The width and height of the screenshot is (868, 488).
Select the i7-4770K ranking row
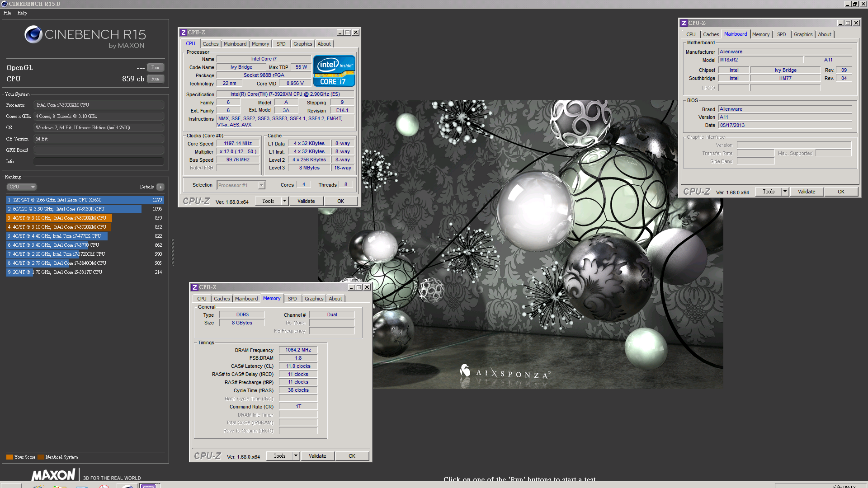85,236
